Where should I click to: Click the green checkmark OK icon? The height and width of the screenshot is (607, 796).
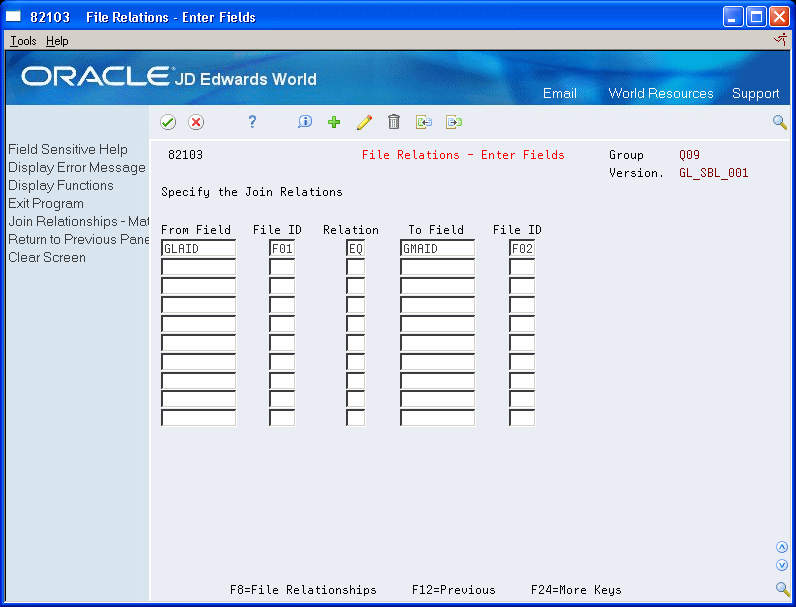(x=168, y=122)
